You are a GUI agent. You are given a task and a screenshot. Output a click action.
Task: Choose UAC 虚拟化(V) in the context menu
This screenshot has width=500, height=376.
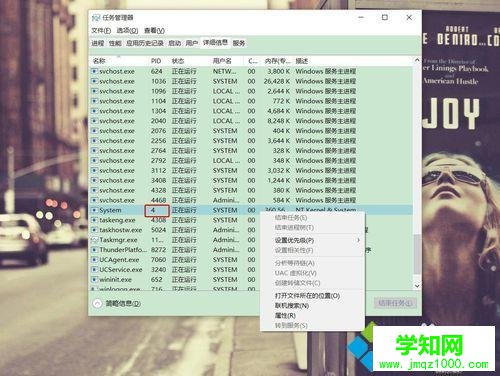tap(296, 273)
